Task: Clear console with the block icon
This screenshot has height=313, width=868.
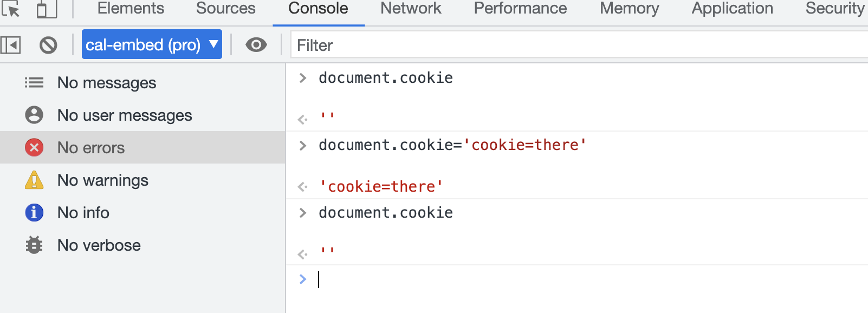Action: pyautogui.click(x=48, y=45)
